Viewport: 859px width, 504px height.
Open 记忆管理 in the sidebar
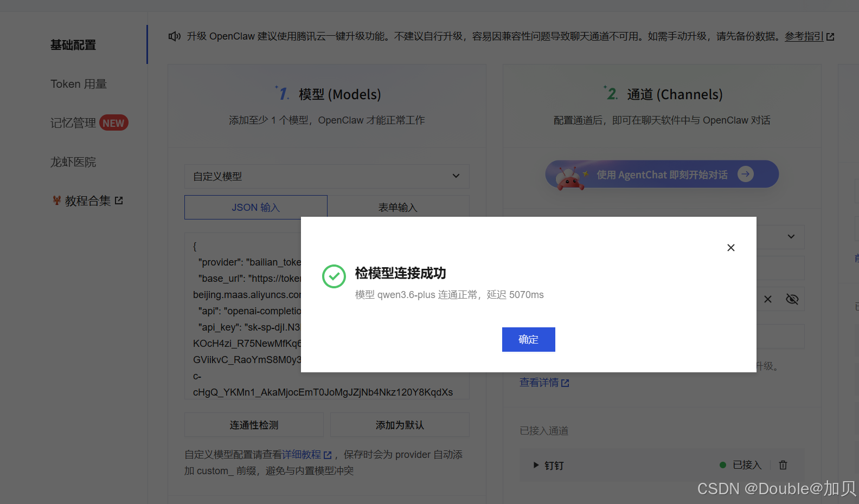(x=73, y=123)
